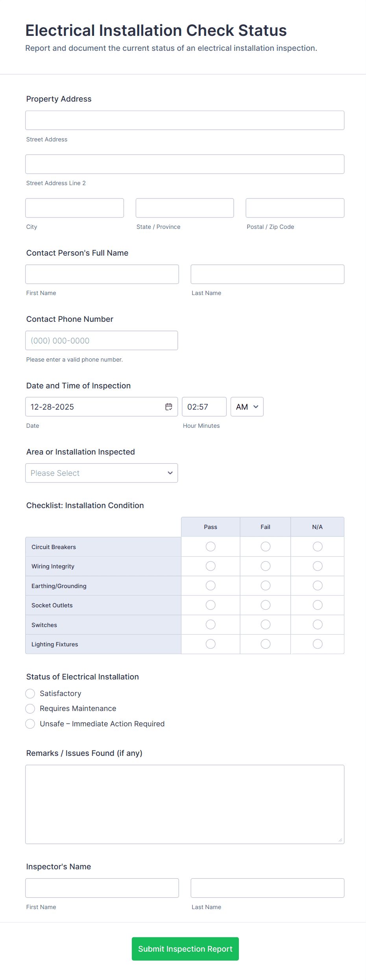366x980 pixels.
Task: Select Pass for Circuit Breakers
Action: (x=210, y=546)
